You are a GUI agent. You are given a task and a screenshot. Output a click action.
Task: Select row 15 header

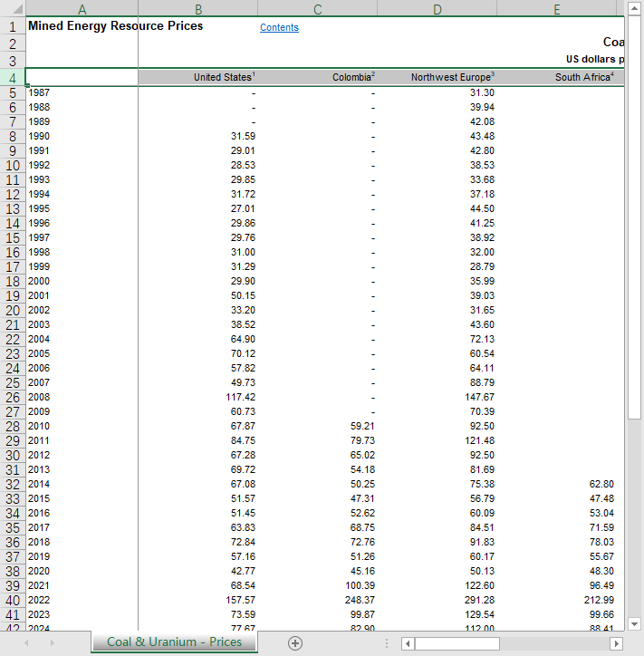tap(13, 237)
